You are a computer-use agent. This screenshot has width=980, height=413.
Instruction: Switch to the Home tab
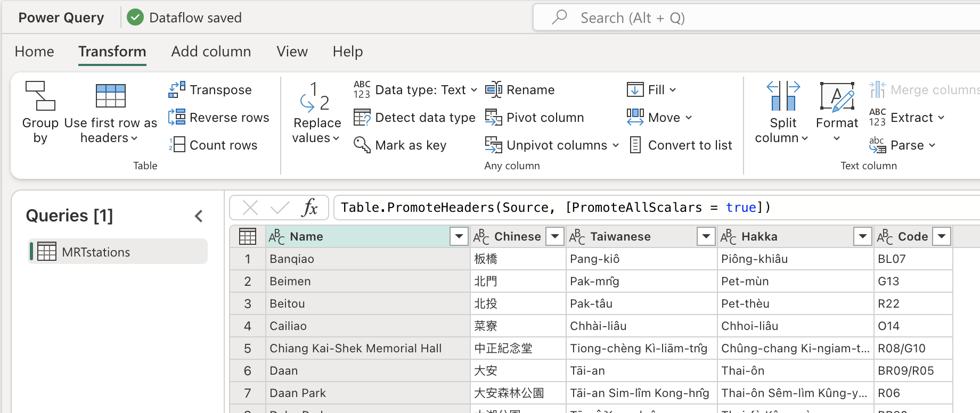(35, 51)
